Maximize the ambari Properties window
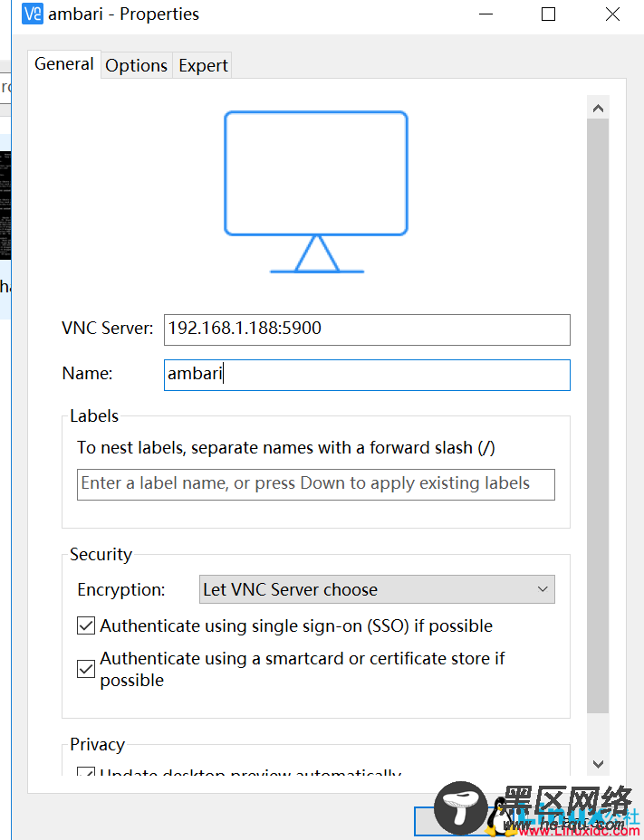Screen dimensions: 644x840 [548, 14]
